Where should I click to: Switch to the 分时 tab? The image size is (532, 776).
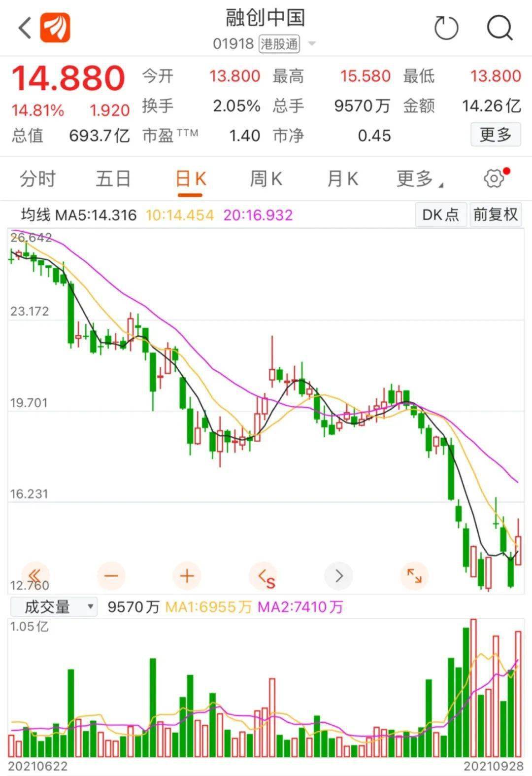(37, 178)
